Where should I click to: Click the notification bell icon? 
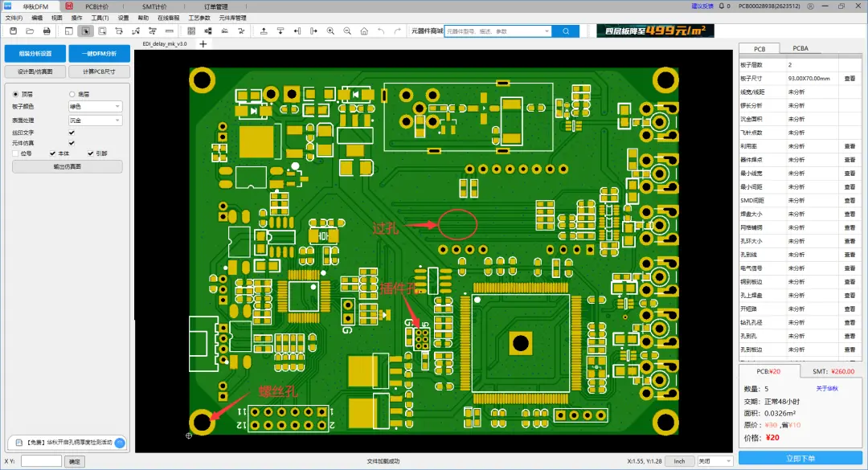click(721, 6)
